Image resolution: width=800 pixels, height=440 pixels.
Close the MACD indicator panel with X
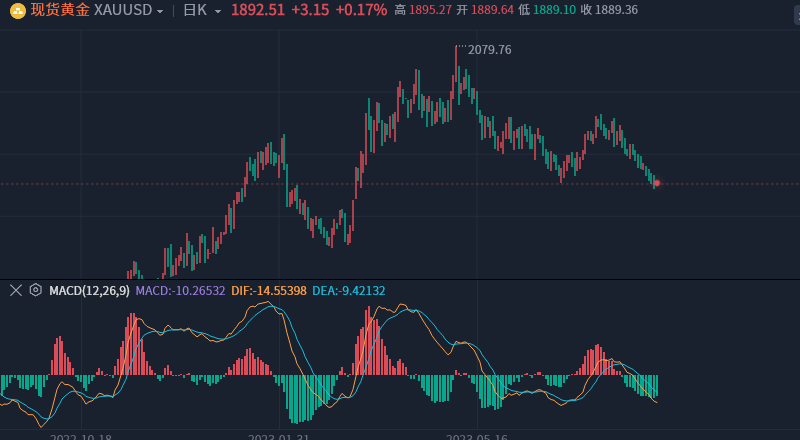[x=16, y=290]
